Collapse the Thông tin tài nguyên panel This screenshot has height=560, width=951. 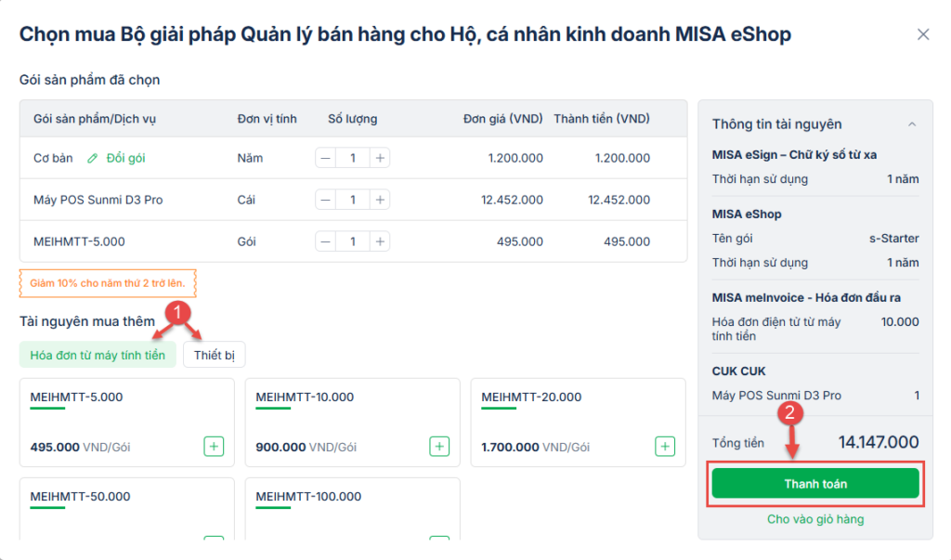[912, 124]
